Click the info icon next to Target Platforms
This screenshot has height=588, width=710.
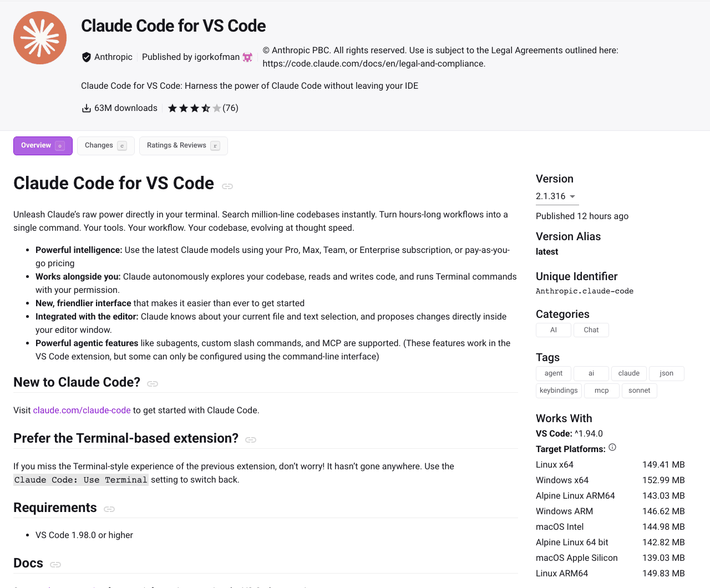pyautogui.click(x=612, y=448)
